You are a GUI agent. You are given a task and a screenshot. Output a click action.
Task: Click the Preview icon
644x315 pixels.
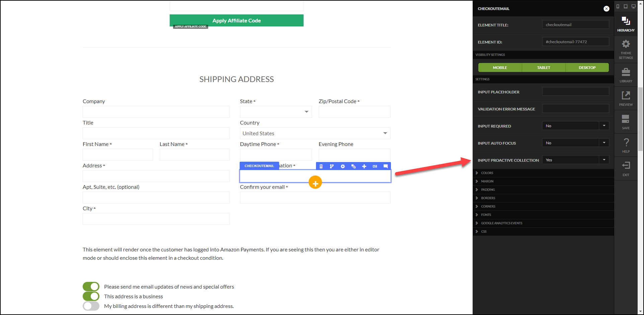[x=626, y=98]
